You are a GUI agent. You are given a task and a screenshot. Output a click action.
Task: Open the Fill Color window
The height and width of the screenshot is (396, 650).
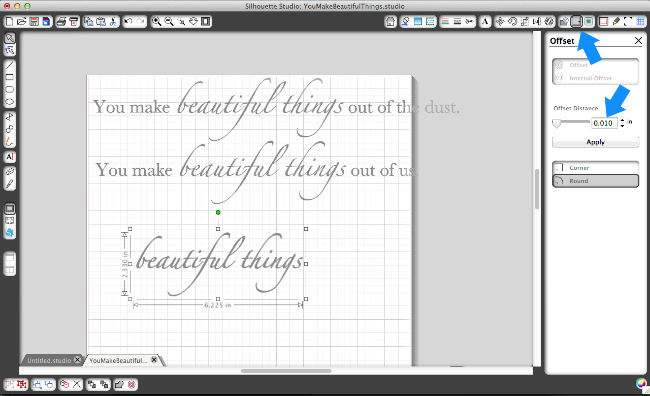tap(418, 21)
